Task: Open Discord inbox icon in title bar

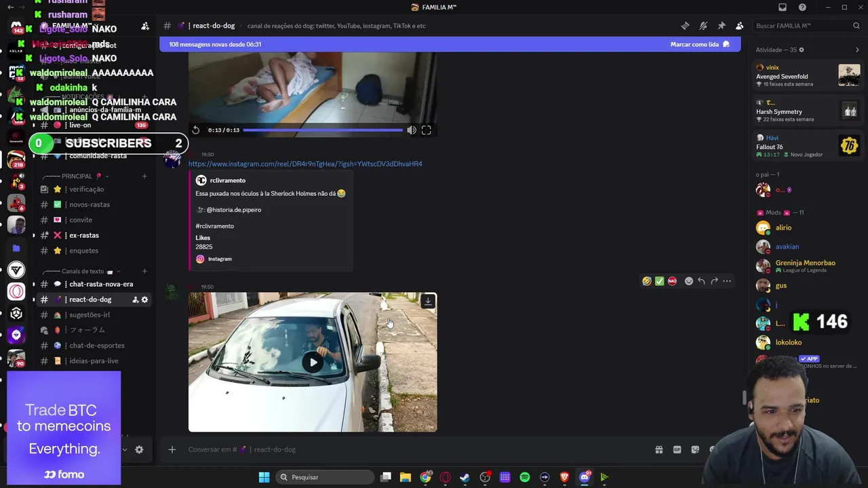Action: (783, 7)
